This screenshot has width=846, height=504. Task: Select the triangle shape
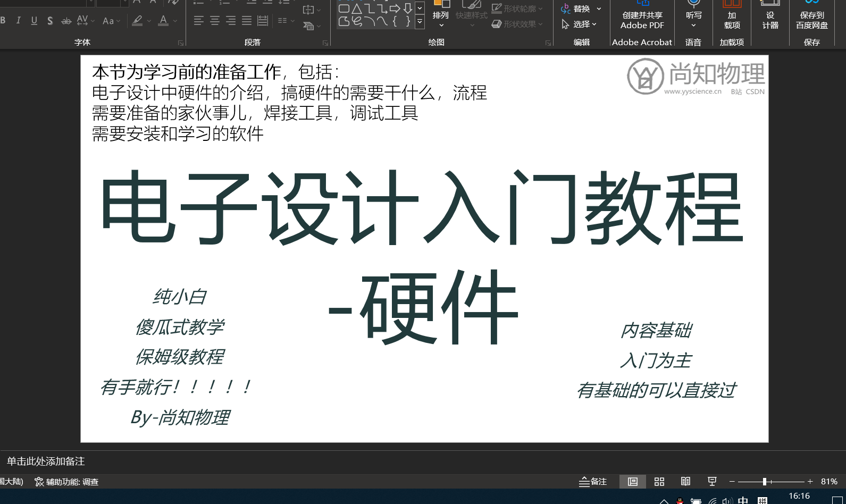pos(357,9)
